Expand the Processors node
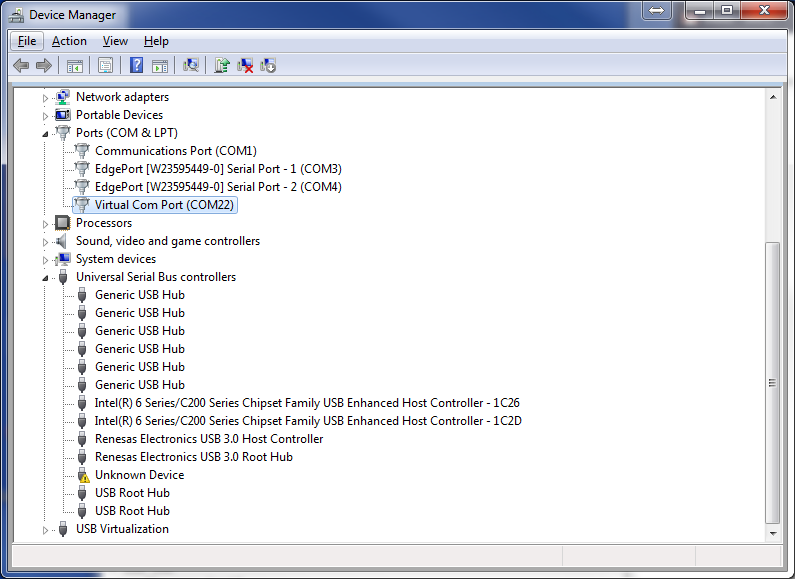Screen dimensions: 795x579 (x=45, y=224)
